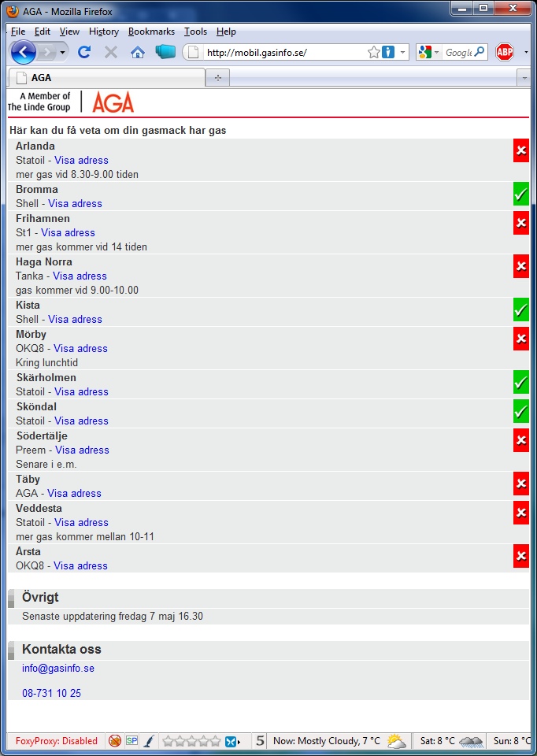
Task: Click the red X icon for Veddesta
Action: 521,513
